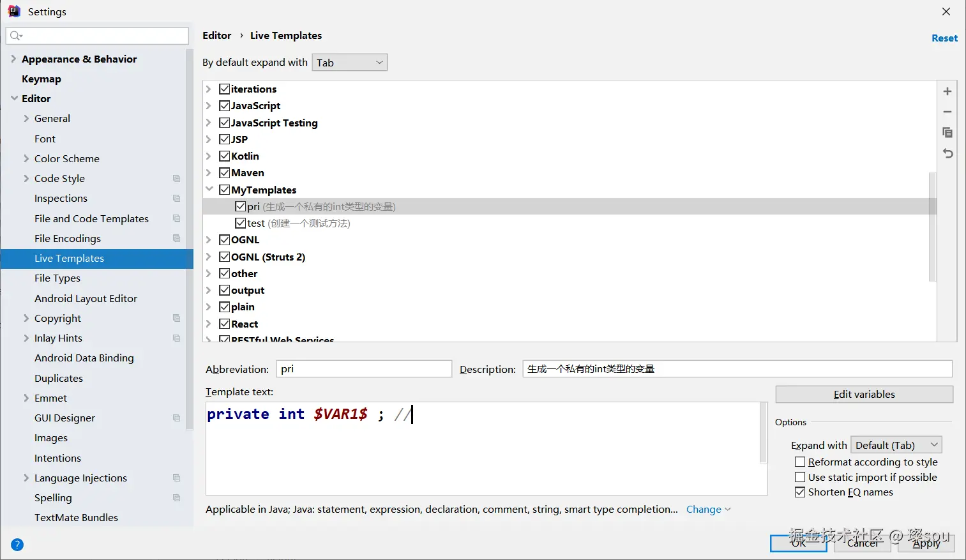Toggle the iterations template group checkbox
Viewport: 966px width, 560px height.
[224, 89]
